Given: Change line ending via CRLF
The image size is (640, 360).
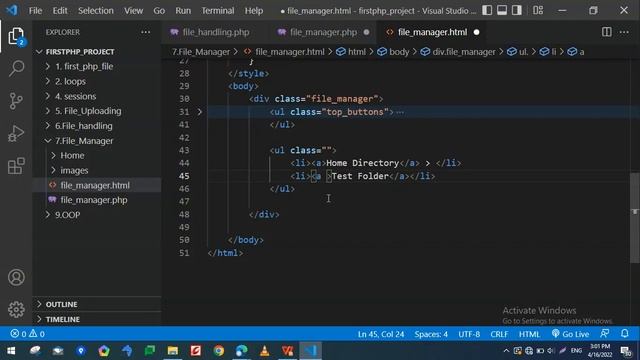Looking at the screenshot, I should click(499, 334).
